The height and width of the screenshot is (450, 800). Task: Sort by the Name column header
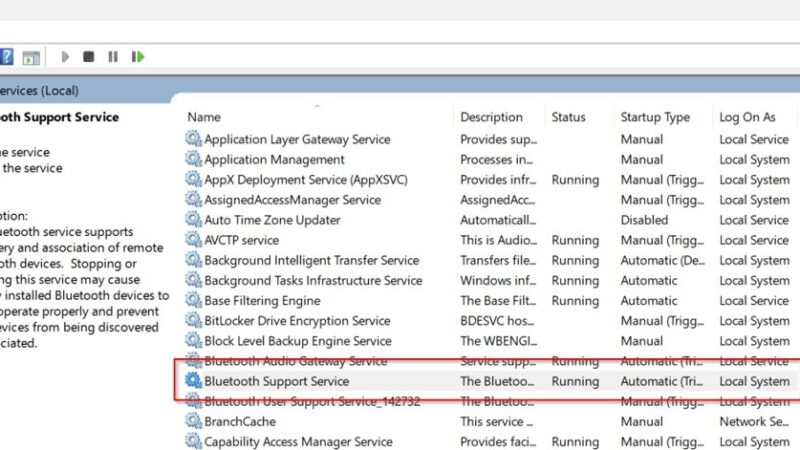tap(204, 117)
